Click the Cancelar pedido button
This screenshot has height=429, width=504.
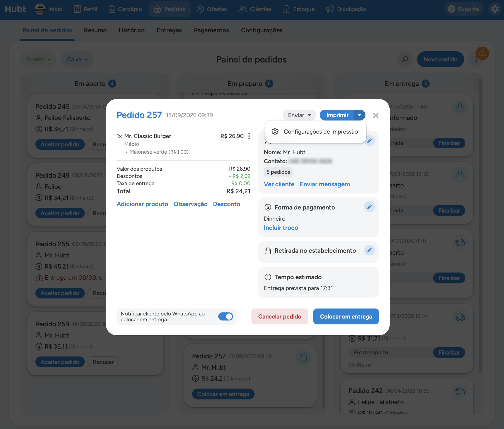280,317
